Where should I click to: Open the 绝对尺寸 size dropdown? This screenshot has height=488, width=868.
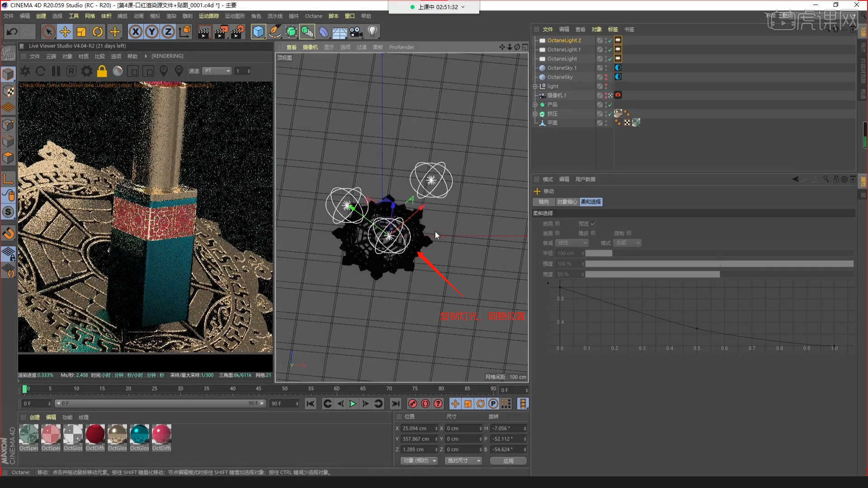tap(463, 461)
